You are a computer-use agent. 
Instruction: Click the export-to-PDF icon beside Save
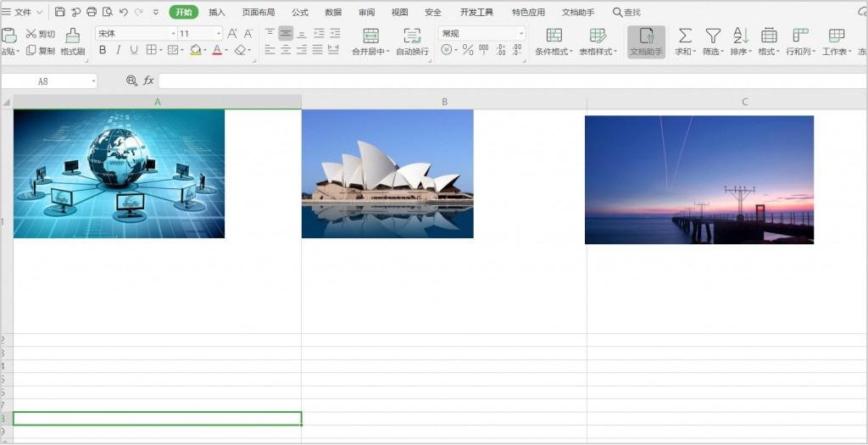point(75,12)
